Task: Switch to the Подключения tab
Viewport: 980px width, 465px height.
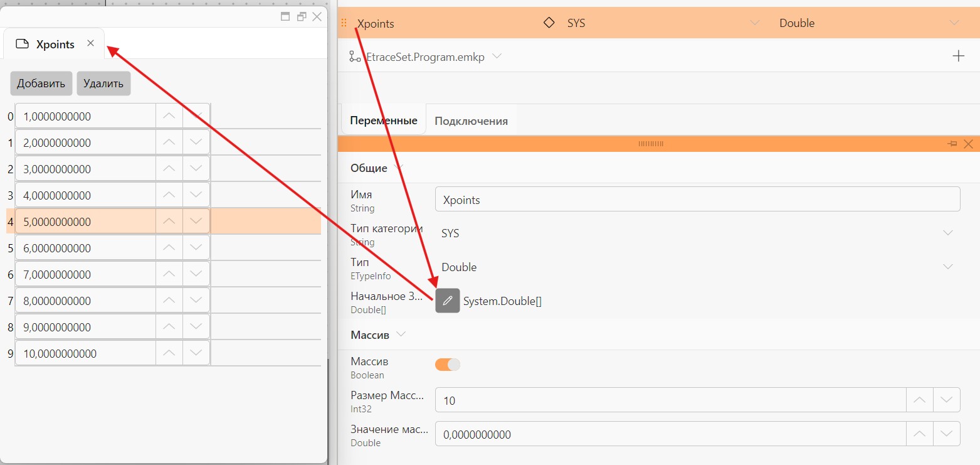Action: 471,121
